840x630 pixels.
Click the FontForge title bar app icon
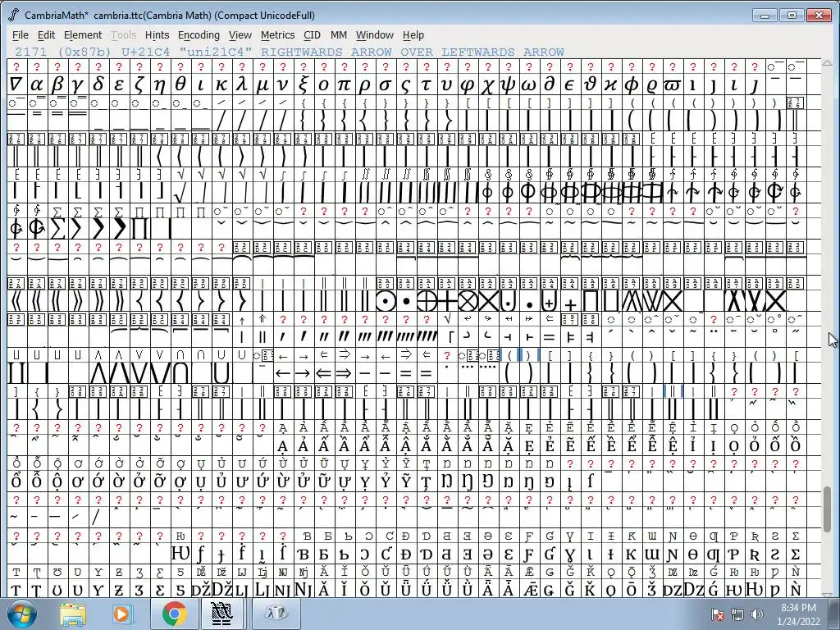pos(15,15)
